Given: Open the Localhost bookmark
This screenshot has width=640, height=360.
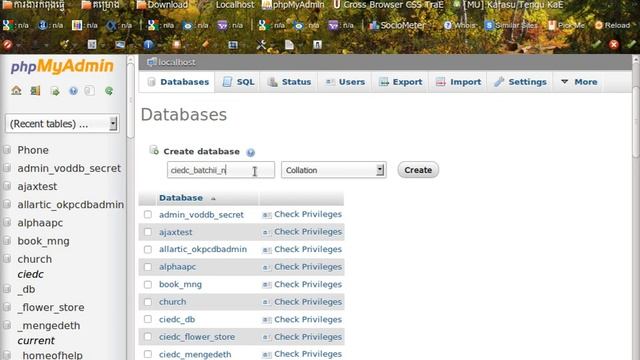Looking at the screenshot, I should click(x=235, y=5).
